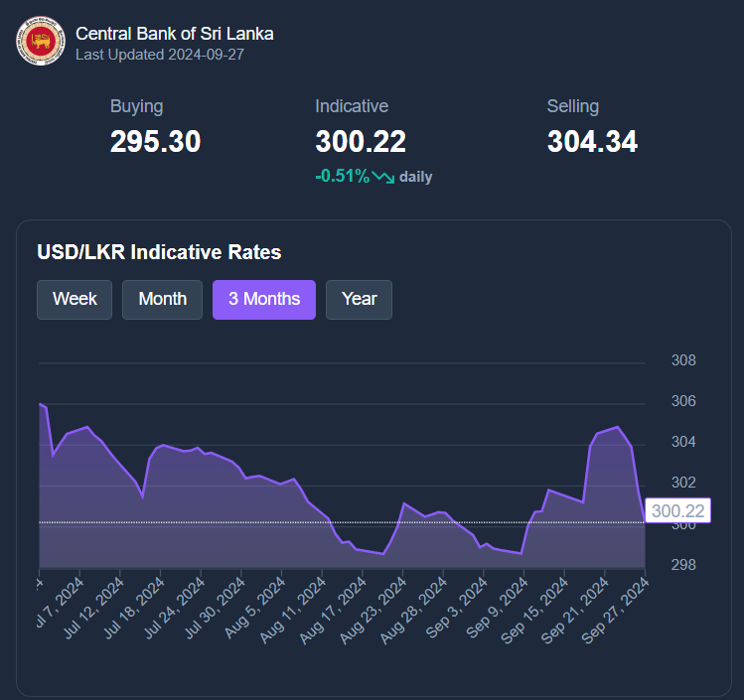Show the Year range chart
The image size is (744, 700).
[x=360, y=300]
